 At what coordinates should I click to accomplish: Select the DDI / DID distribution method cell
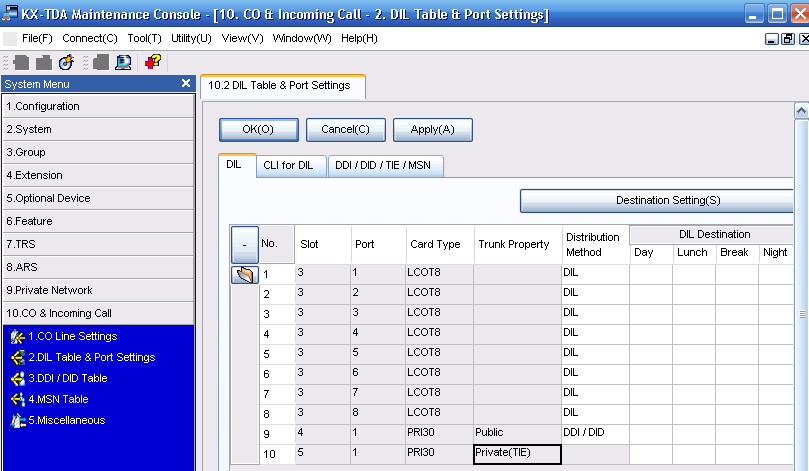coord(595,434)
